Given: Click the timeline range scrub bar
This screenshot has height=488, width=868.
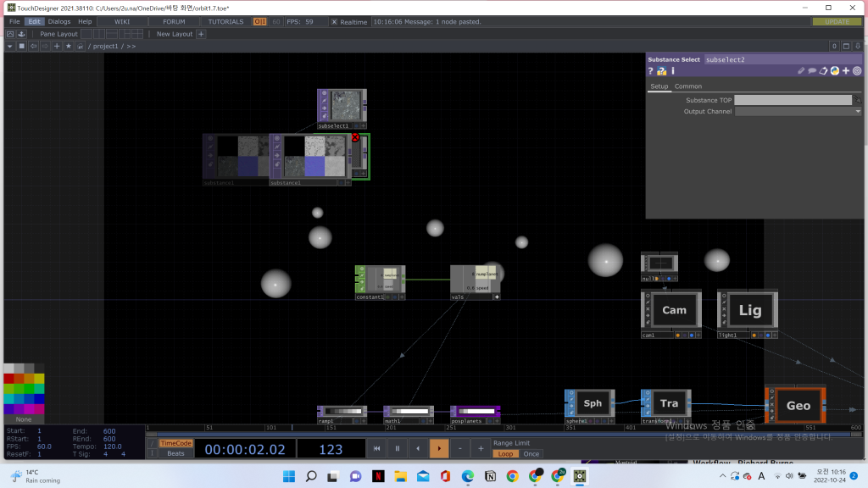Looking at the screenshot, I should 502,435.
